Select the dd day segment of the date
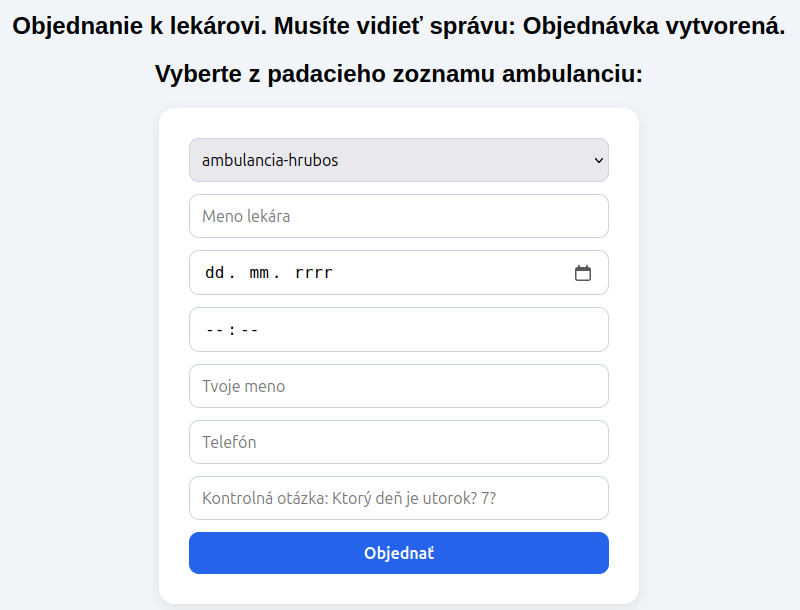The image size is (800, 610). coord(214,273)
